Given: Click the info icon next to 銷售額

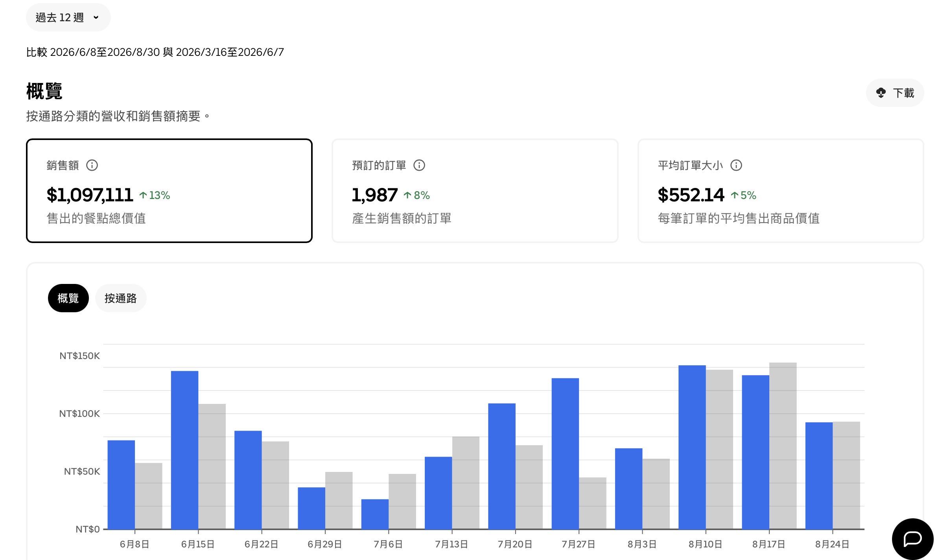Looking at the screenshot, I should [92, 165].
